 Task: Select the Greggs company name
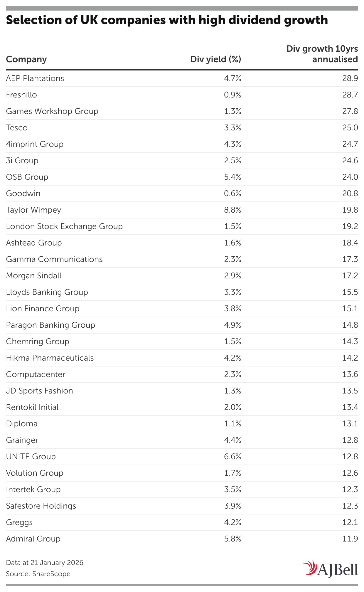coord(19,522)
